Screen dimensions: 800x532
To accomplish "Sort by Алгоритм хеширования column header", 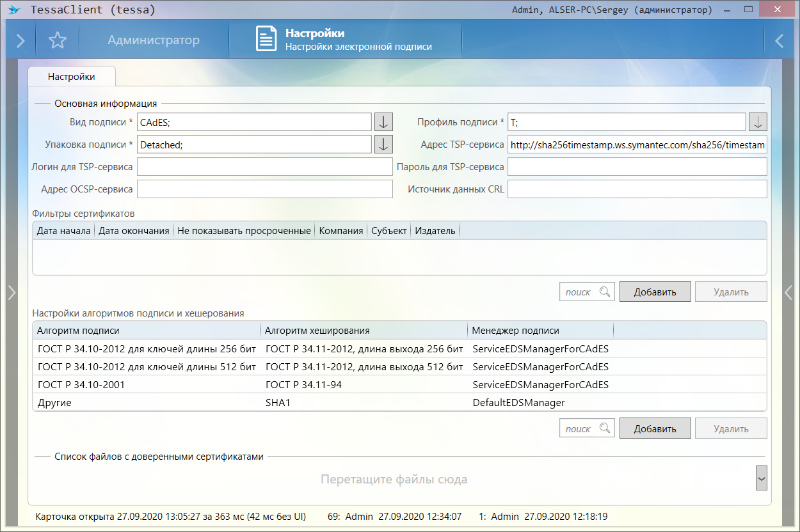I will (364, 331).
